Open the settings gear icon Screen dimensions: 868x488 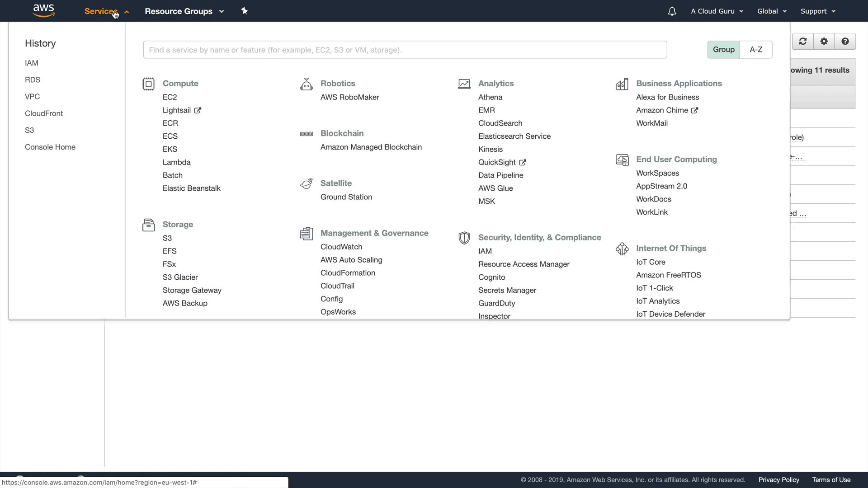[x=824, y=42]
